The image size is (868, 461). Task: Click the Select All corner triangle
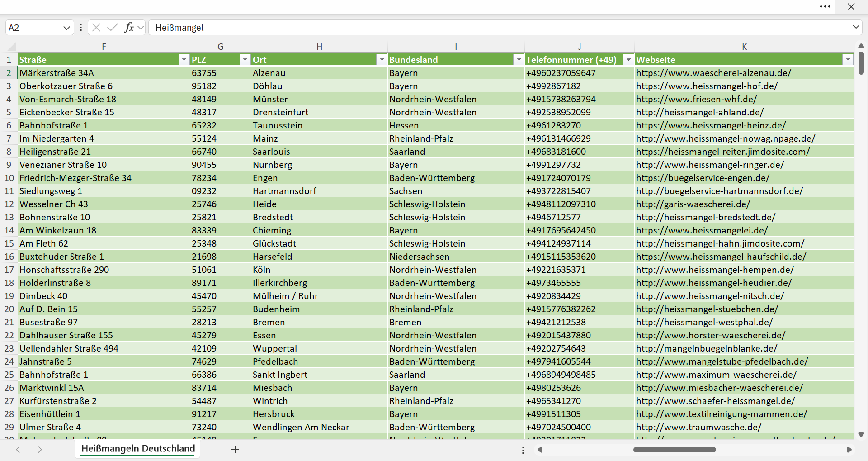(12, 47)
